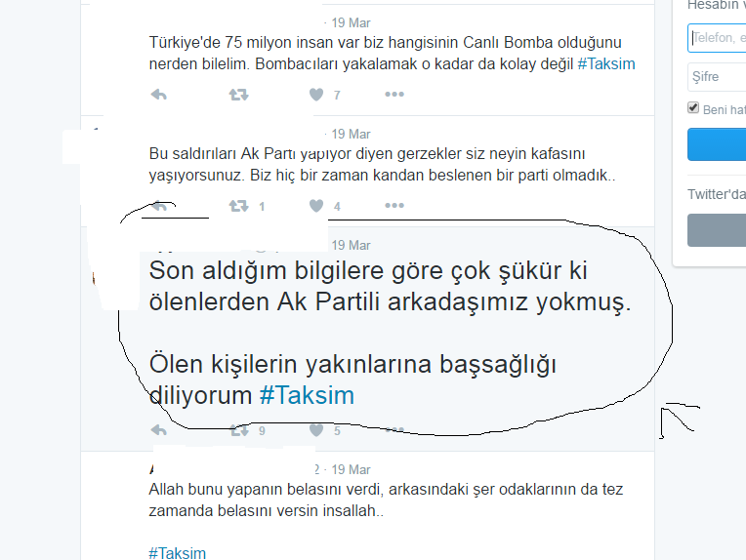Open #Taksim hashtag in bottom tweet

pos(177,553)
